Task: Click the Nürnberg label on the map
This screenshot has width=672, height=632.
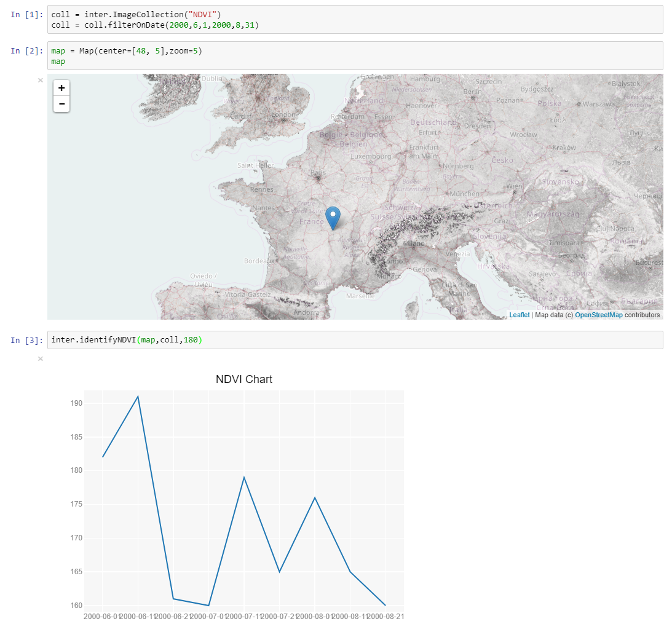Action: (458, 166)
